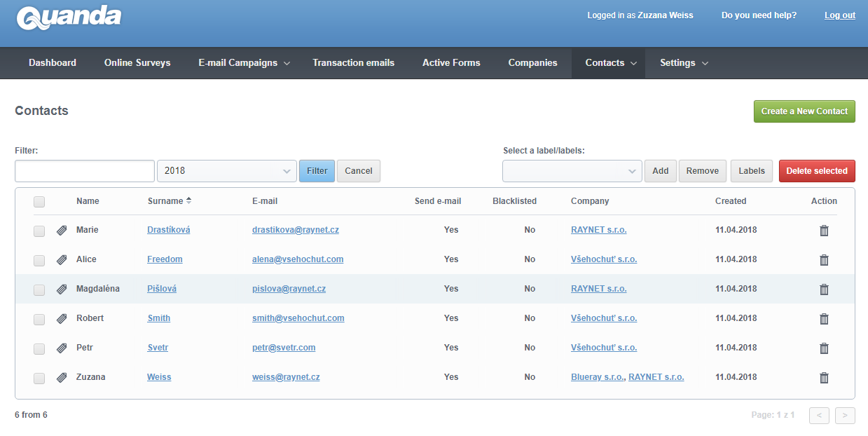Toggle the select-all checkbox in header
This screenshot has width=868, height=436.
click(x=39, y=202)
